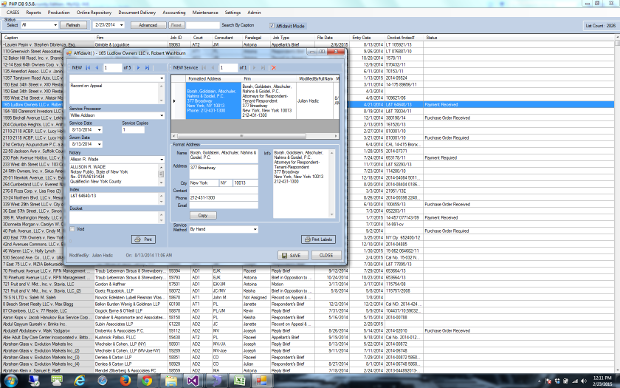This screenshot has width=620, height=388.
Task: Open Firefox from the taskbar
Action: coord(125,380)
